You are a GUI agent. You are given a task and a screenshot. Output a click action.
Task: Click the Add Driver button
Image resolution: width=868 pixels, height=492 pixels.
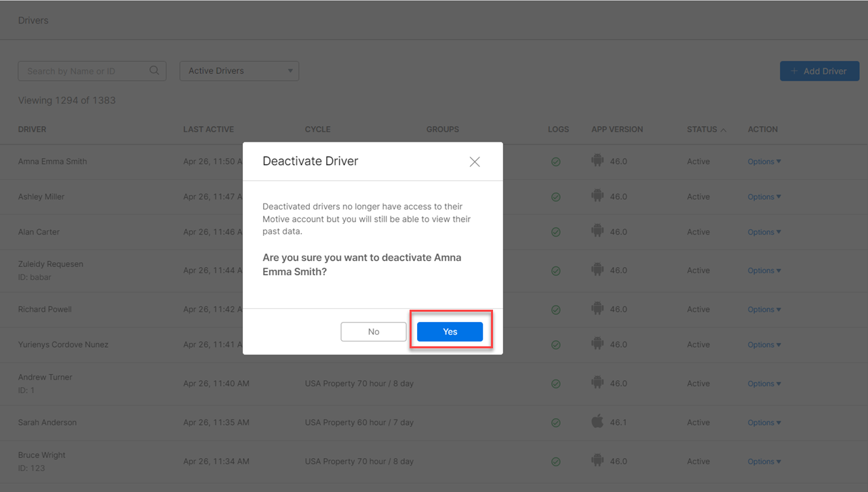(820, 71)
